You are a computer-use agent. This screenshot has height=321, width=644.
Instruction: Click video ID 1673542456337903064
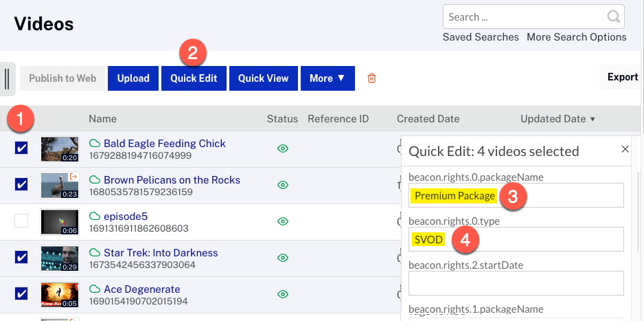[143, 265]
